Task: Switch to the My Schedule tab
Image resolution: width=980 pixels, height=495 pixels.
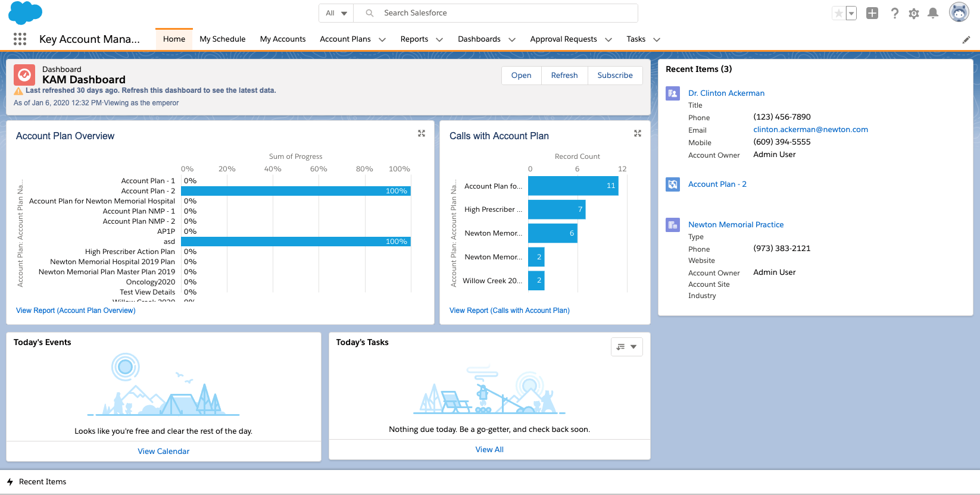Action: 222,39
